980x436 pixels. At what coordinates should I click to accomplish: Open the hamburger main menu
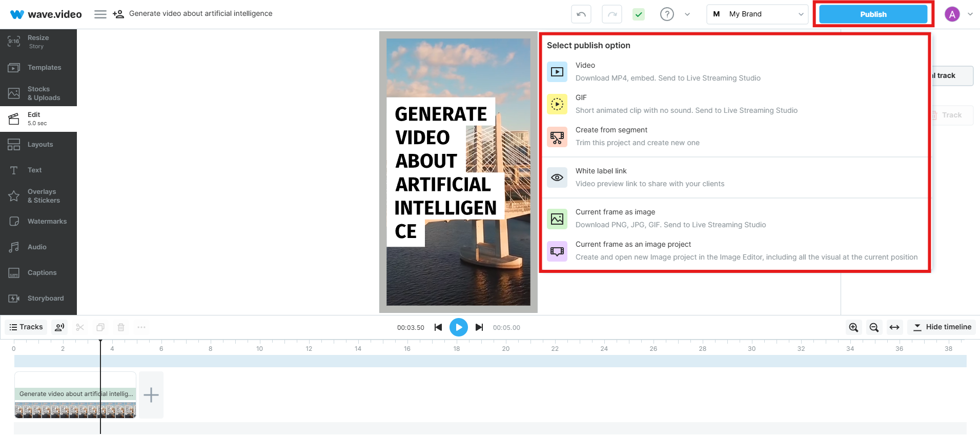click(x=100, y=14)
